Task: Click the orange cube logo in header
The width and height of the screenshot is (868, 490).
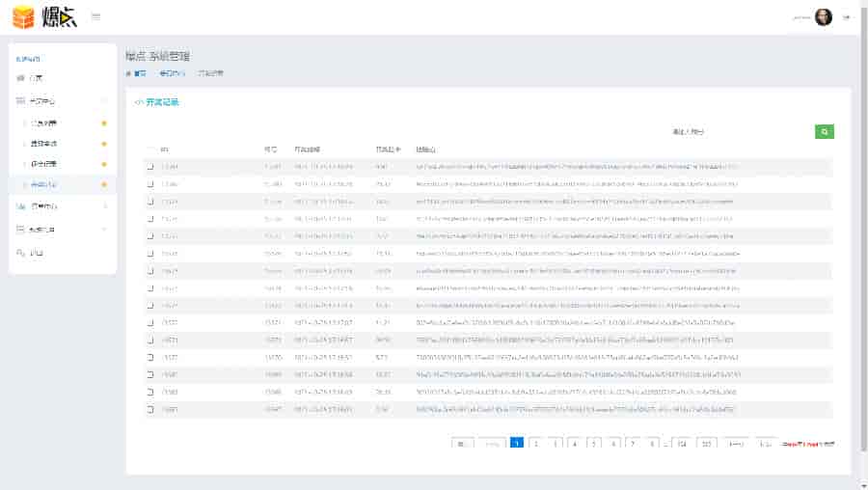Action: [x=23, y=17]
